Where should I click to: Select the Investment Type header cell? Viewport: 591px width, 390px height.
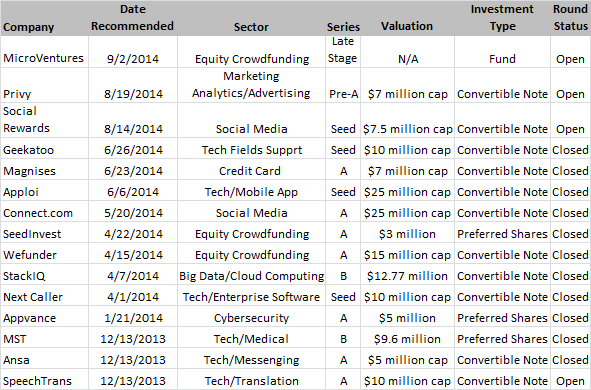tap(502, 18)
